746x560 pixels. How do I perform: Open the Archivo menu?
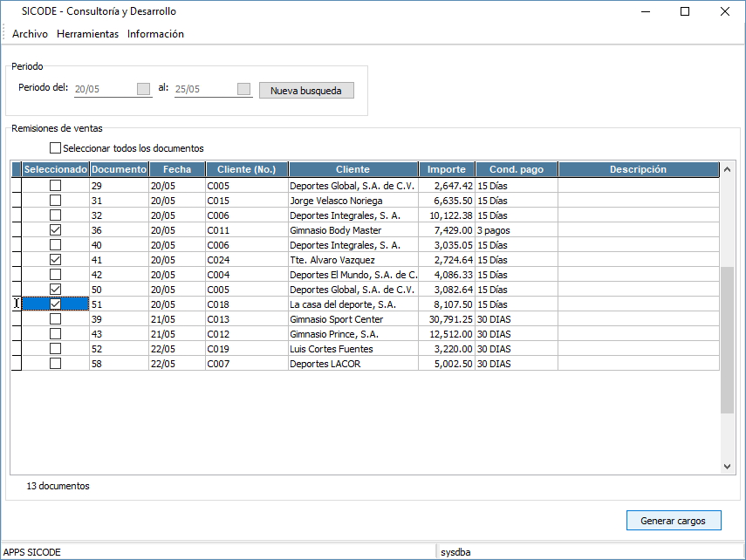point(30,34)
